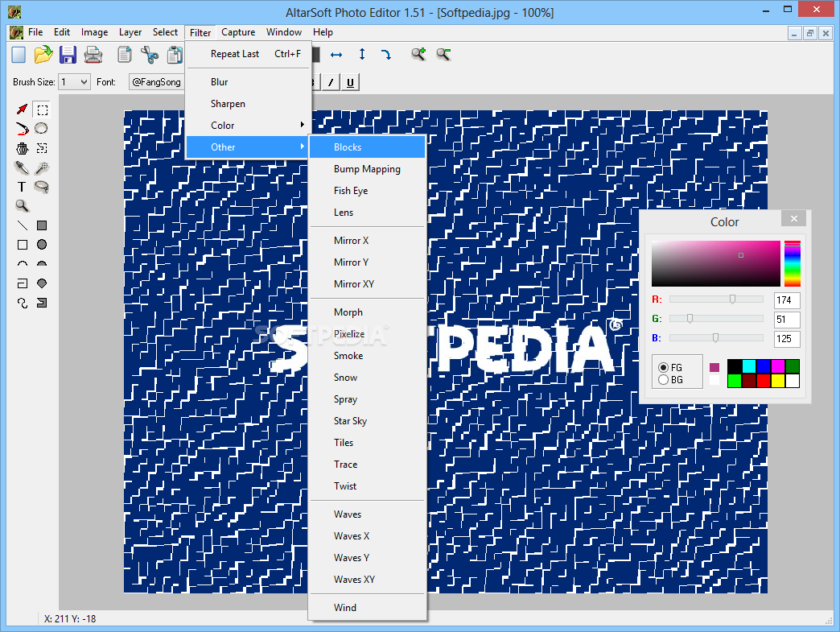840x632 pixels.
Task: Open the Image menu
Action: [94, 32]
